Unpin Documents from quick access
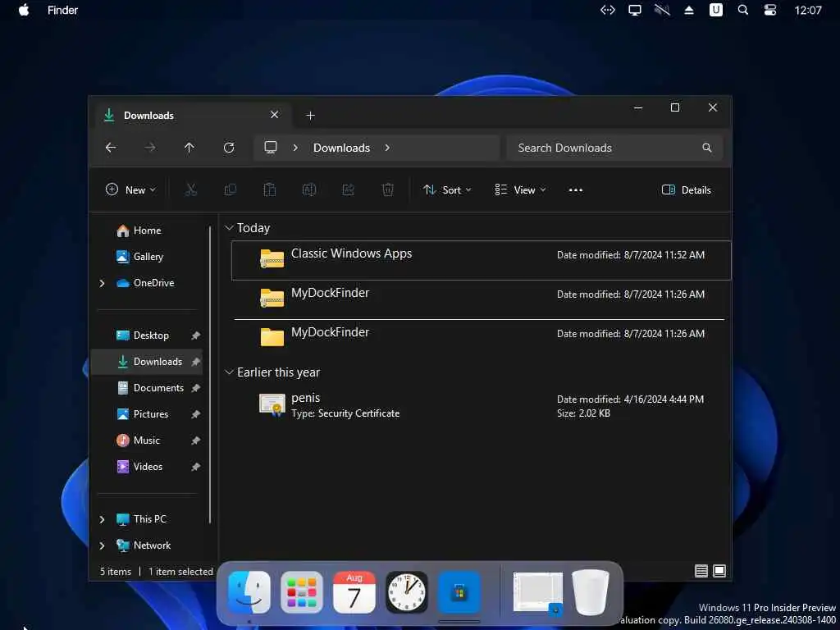 (195, 388)
